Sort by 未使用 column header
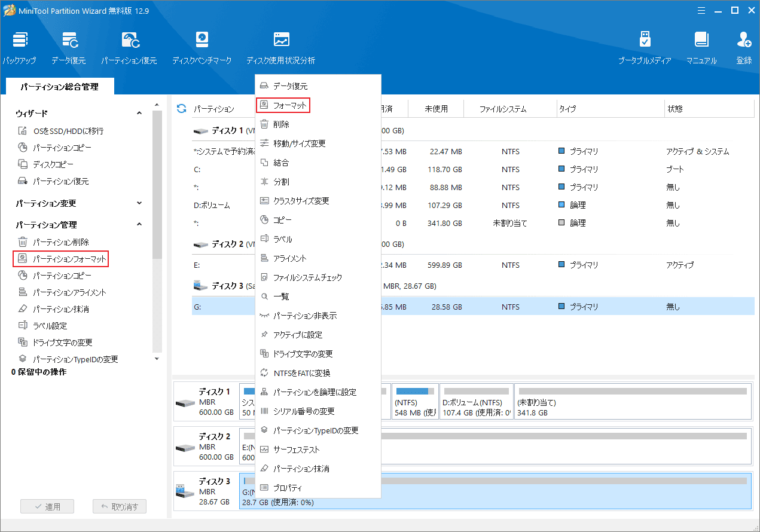Viewport: 760px width, 532px height. [436, 109]
